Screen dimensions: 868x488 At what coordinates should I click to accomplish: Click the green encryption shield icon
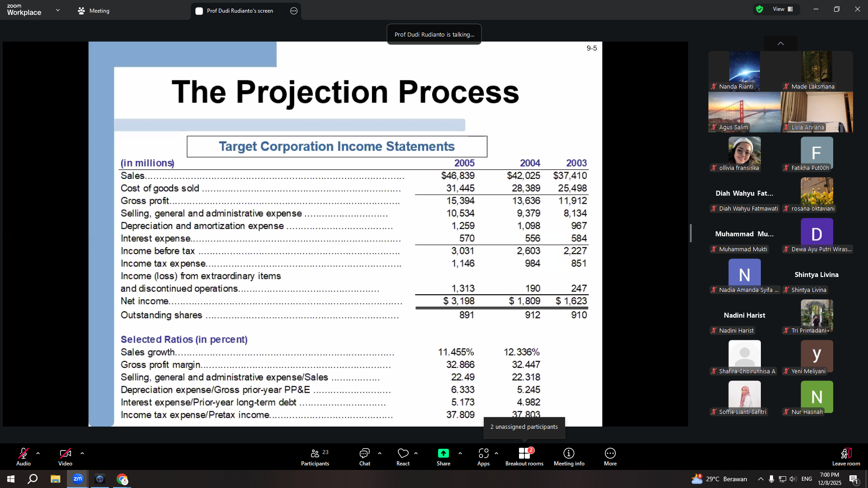(x=759, y=9)
